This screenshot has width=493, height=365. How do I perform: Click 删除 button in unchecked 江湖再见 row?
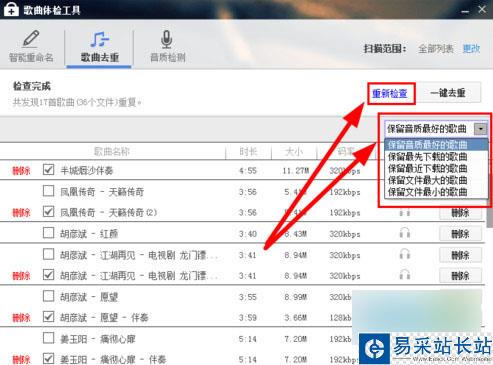[460, 255]
